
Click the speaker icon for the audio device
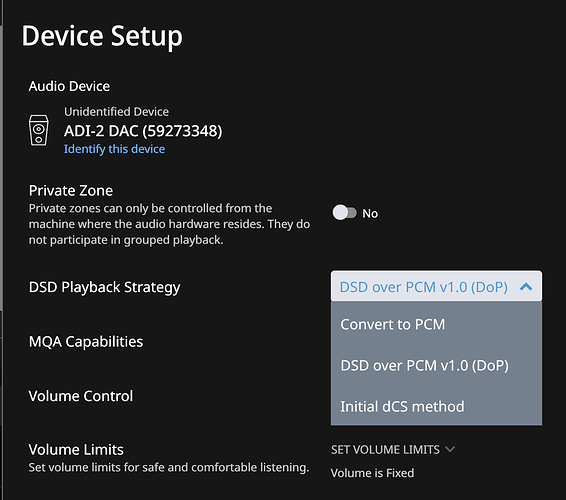[39, 130]
